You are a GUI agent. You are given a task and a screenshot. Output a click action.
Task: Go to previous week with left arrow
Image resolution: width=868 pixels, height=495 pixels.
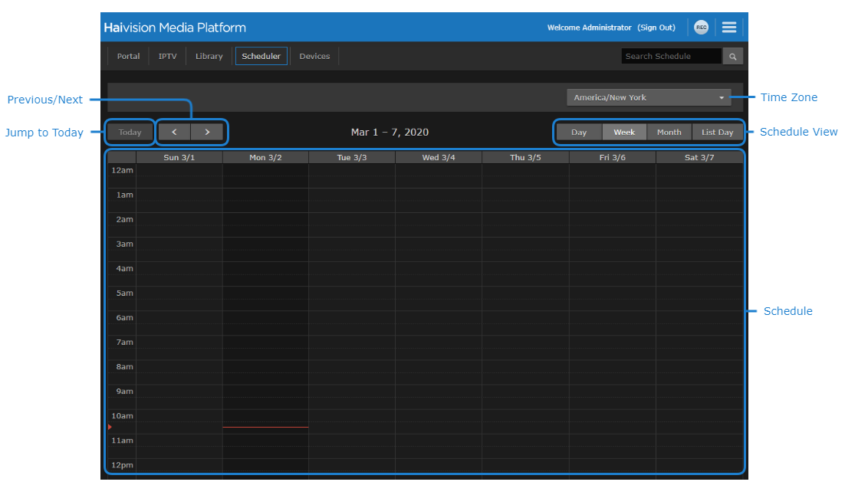(x=175, y=132)
